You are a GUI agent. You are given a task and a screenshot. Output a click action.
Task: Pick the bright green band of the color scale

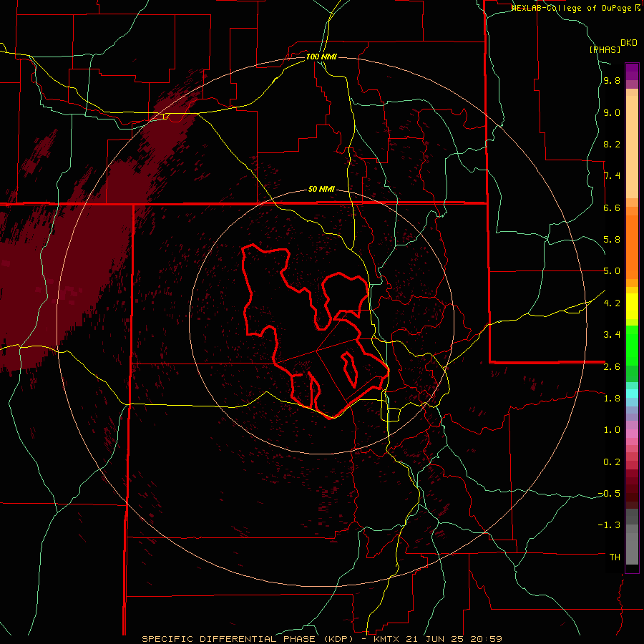click(x=632, y=347)
